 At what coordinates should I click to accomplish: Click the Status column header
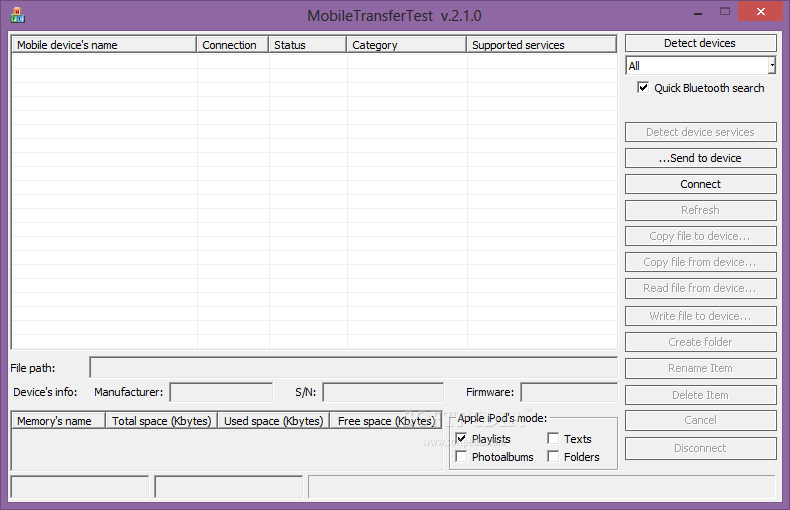(307, 45)
